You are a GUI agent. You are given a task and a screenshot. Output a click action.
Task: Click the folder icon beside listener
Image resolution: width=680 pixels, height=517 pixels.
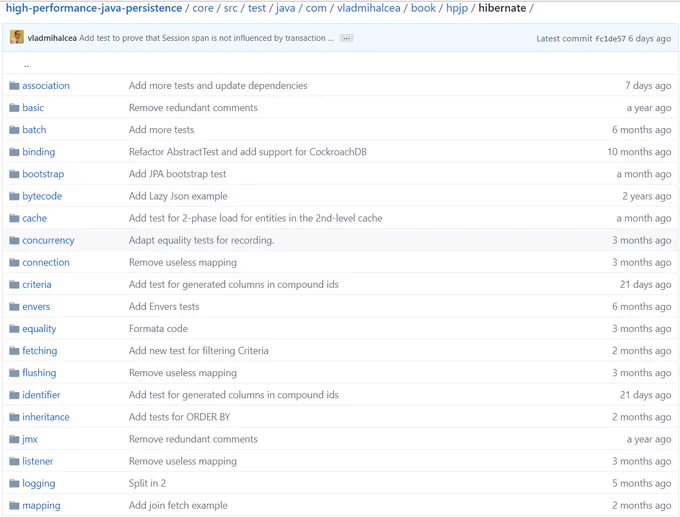(14, 461)
